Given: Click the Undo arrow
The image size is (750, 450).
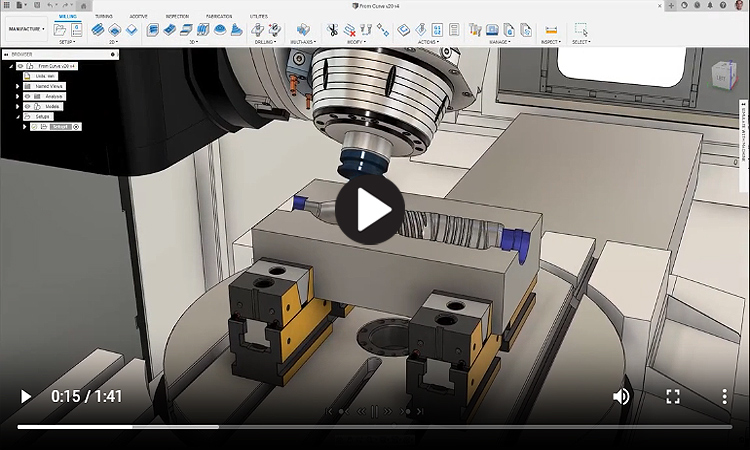Looking at the screenshot, I should pos(51,5).
